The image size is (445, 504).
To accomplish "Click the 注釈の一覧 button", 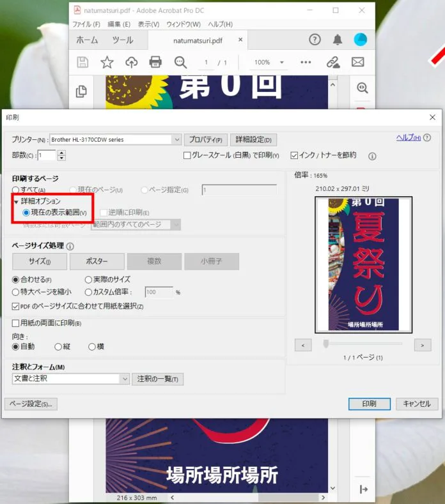I will (158, 379).
